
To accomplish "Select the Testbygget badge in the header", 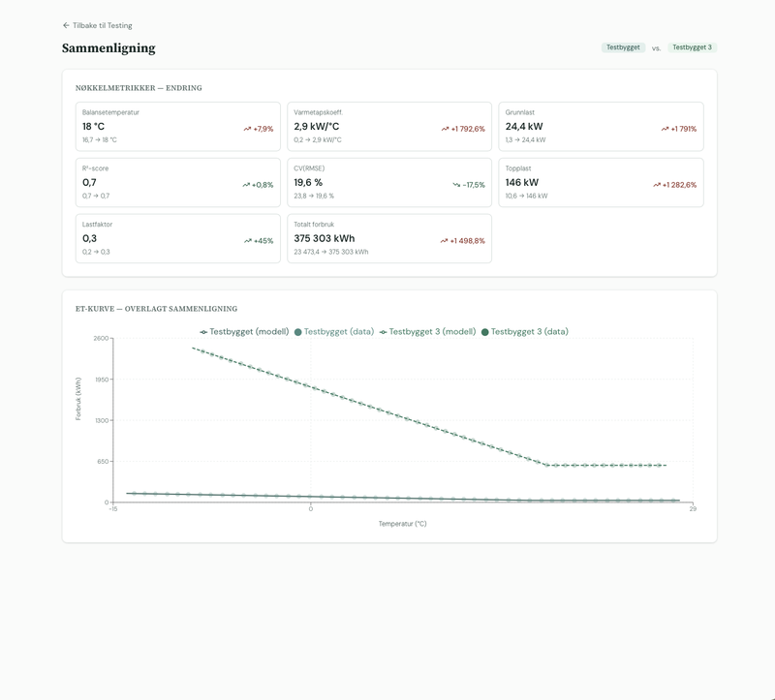I will pos(622,47).
